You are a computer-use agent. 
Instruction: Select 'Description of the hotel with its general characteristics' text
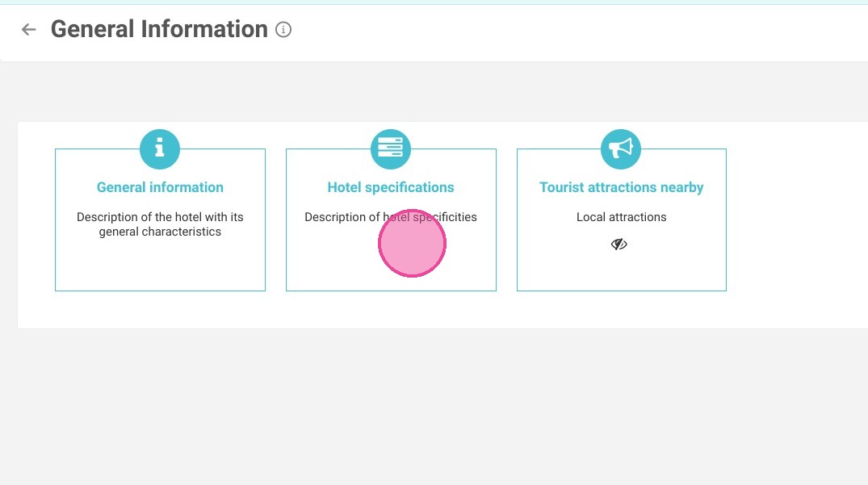coord(160,224)
